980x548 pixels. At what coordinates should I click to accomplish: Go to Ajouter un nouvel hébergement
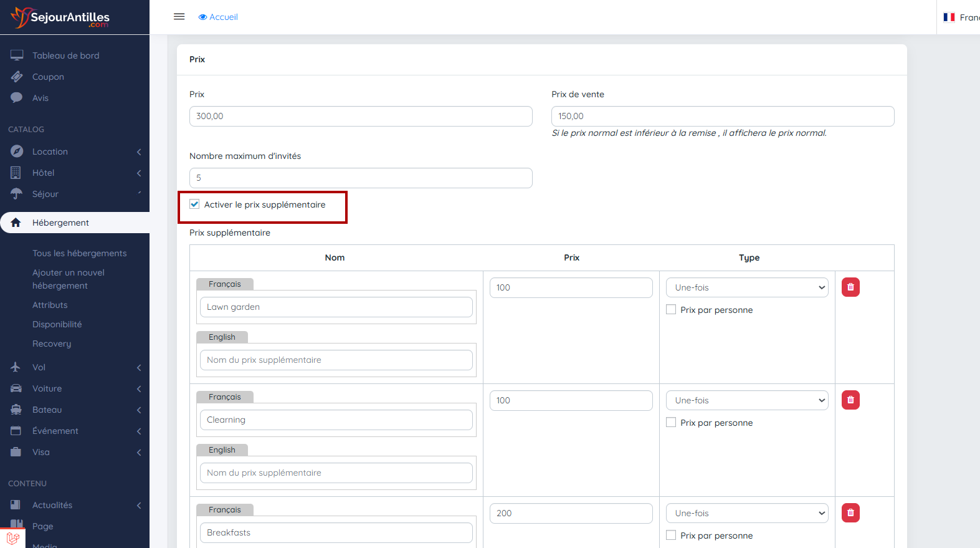click(69, 279)
